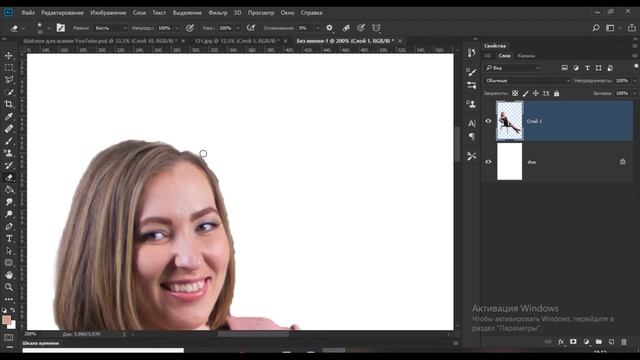Open smoothing options gear

click(329, 28)
